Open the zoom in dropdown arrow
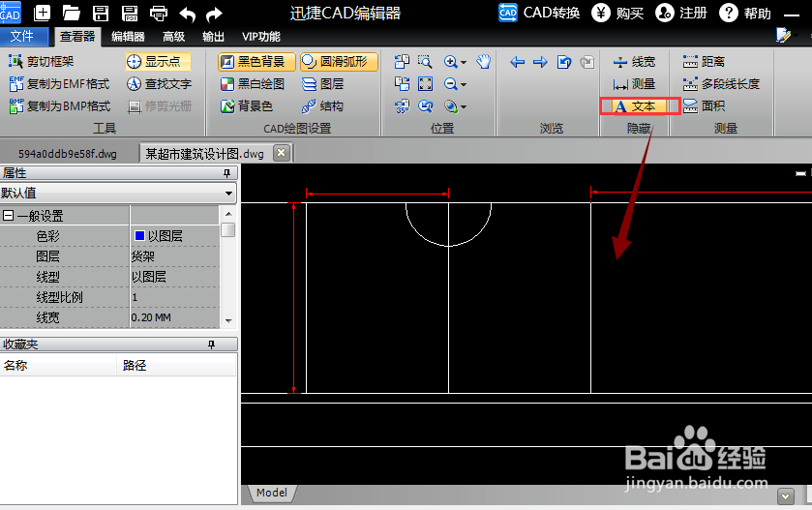 (x=464, y=62)
